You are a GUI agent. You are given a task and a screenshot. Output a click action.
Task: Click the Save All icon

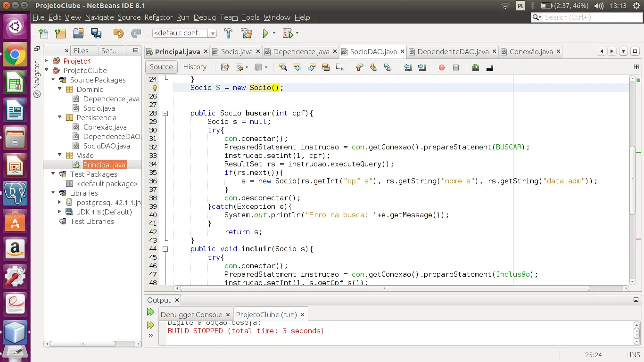point(96,33)
